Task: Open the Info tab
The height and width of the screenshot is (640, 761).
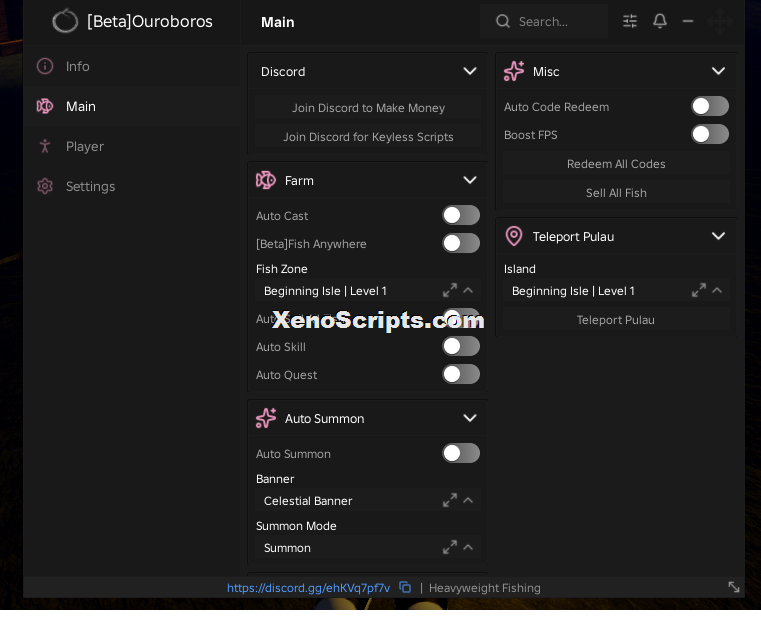Action: pos(132,66)
